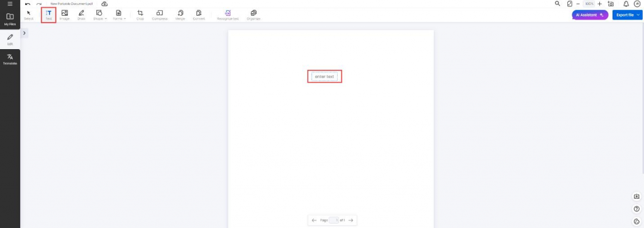
Task: Zoom in with plus button
Action: (x=599, y=4)
